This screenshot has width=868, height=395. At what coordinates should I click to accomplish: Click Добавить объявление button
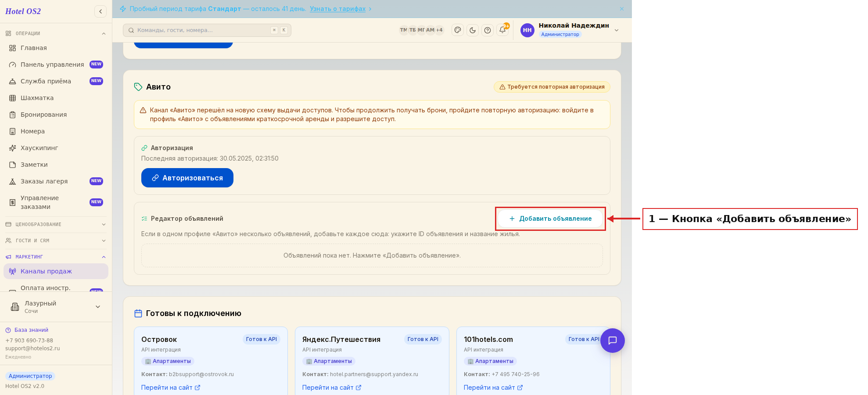[550, 219]
